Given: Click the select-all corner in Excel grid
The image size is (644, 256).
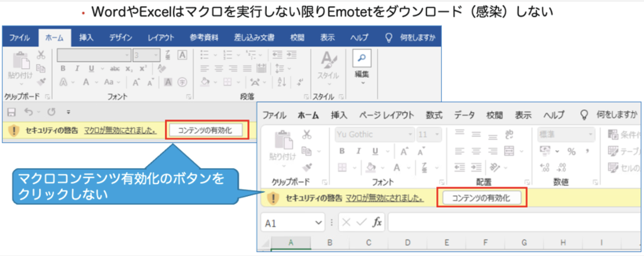Looking at the screenshot, I should point(265,243).
